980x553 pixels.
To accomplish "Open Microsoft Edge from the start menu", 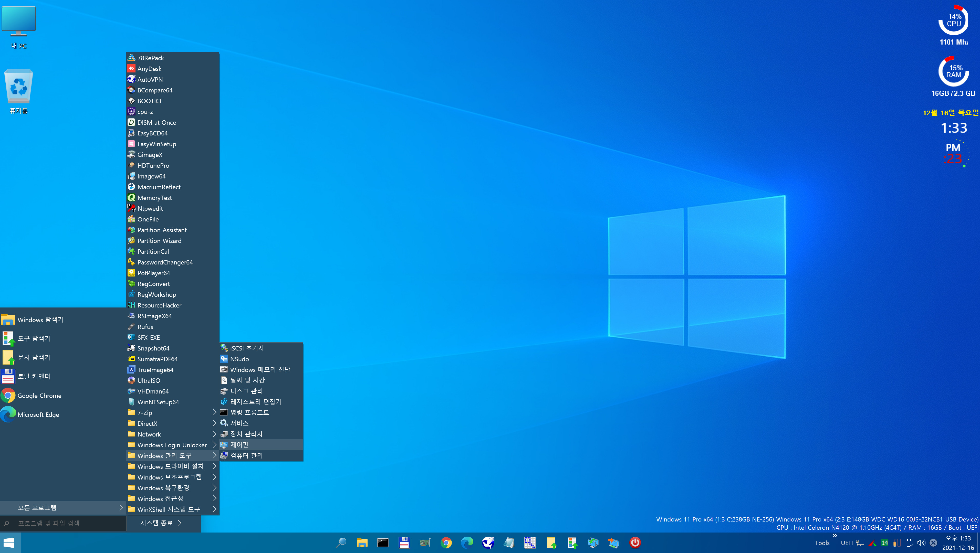I will [63, 414].
